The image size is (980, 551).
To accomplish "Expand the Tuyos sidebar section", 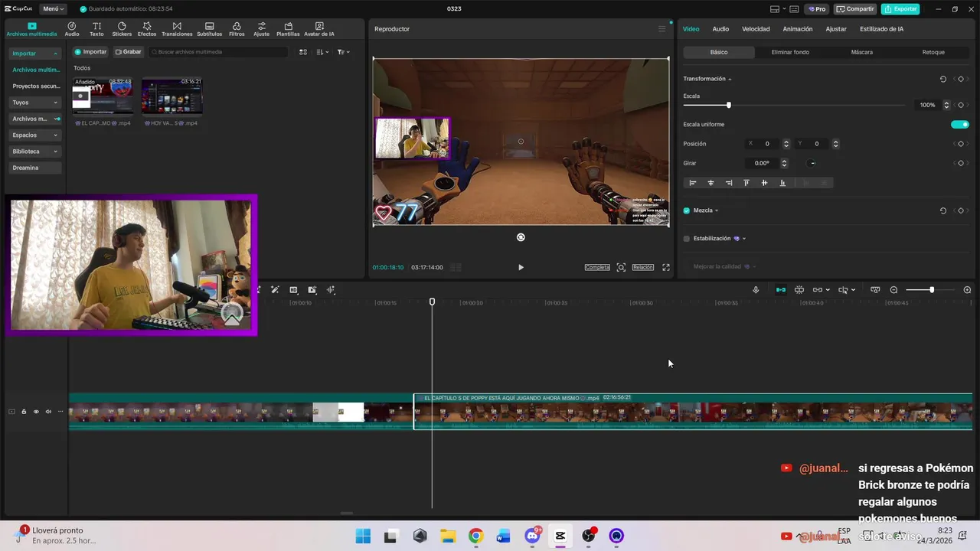I will coord(55,103).
